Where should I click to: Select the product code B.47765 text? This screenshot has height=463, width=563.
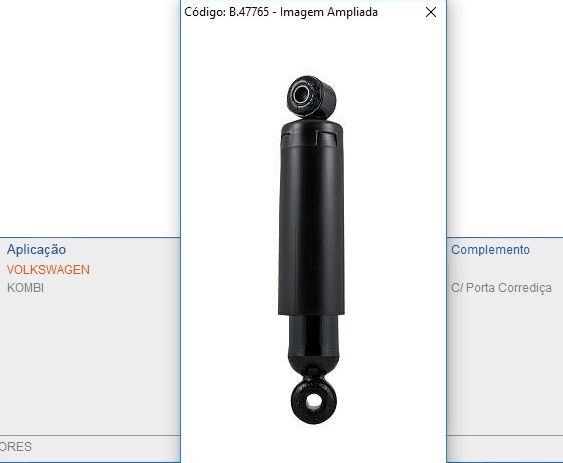click(x=249, y=12)
